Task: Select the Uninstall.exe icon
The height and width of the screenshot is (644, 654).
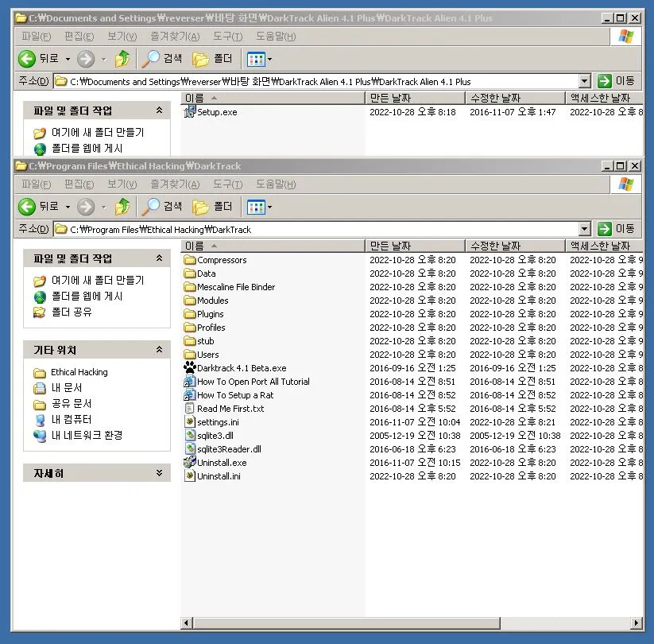Action: [x=190, y=462]
